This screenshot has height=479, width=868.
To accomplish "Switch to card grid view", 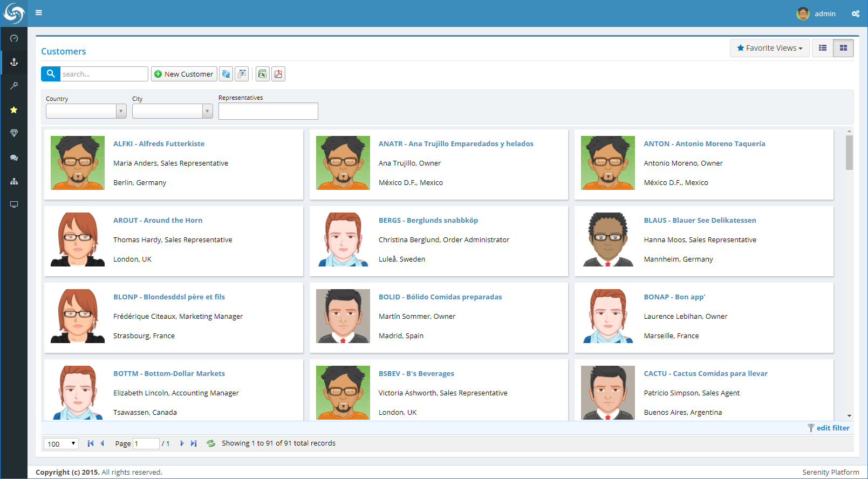I will click(843, 48).
